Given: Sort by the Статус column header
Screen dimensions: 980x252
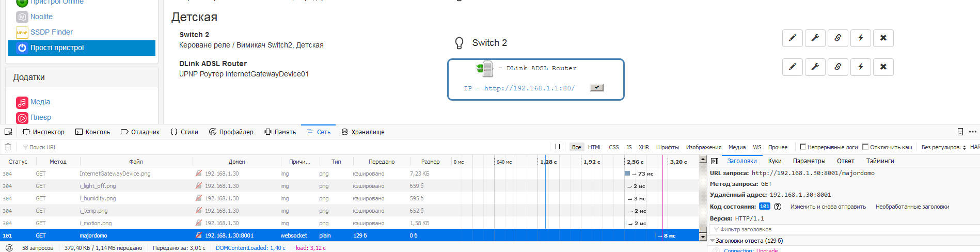Looking at the screenshot, I should tap(18, 162).
